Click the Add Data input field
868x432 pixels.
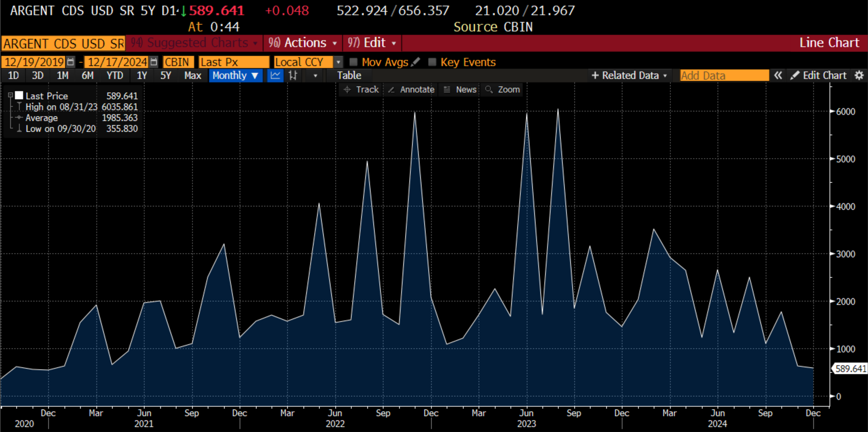coord(724,76)
